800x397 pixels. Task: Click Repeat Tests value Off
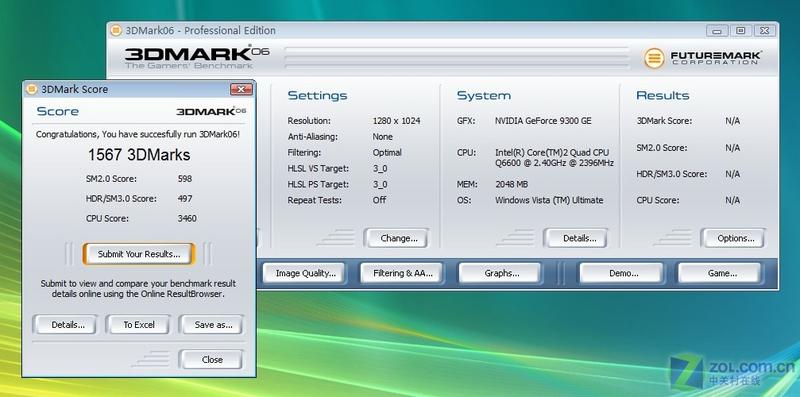(379, 200)
